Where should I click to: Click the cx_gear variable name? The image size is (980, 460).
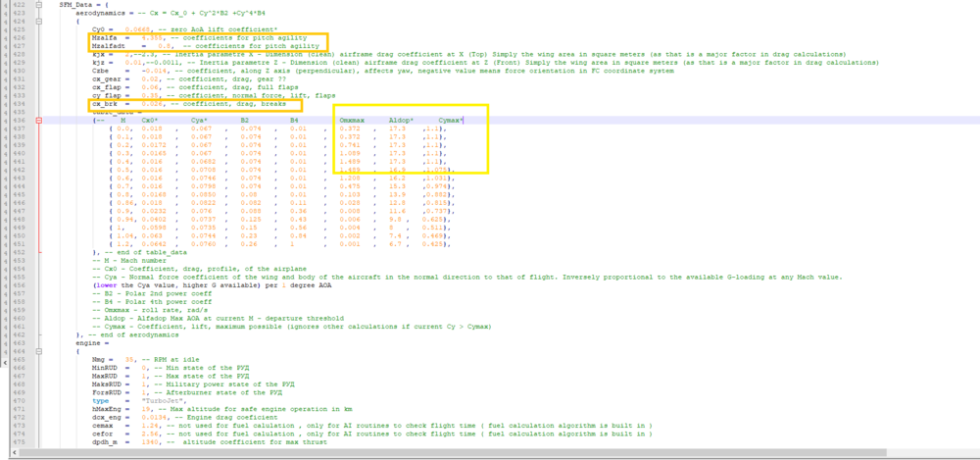point(106,78)
